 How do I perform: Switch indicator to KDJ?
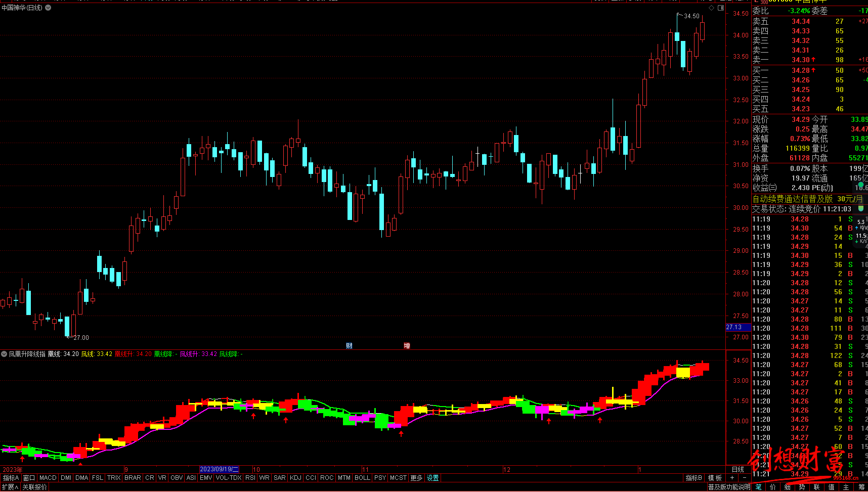(295, 478)
